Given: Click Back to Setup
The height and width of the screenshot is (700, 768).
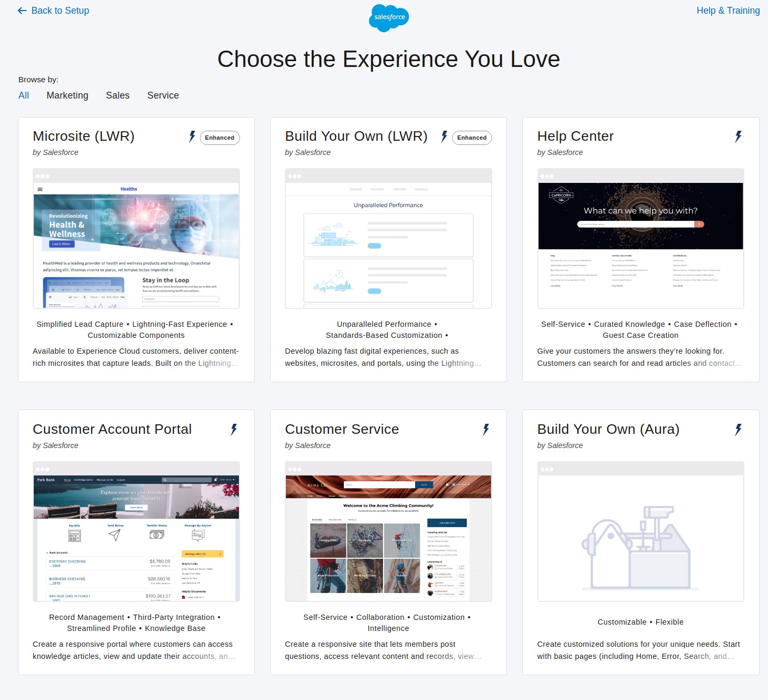Looking at the screenshot, I should [60, 10].
